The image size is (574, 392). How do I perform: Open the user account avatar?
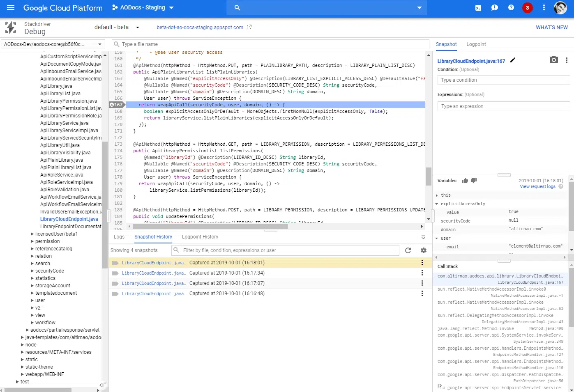(560, 7)
